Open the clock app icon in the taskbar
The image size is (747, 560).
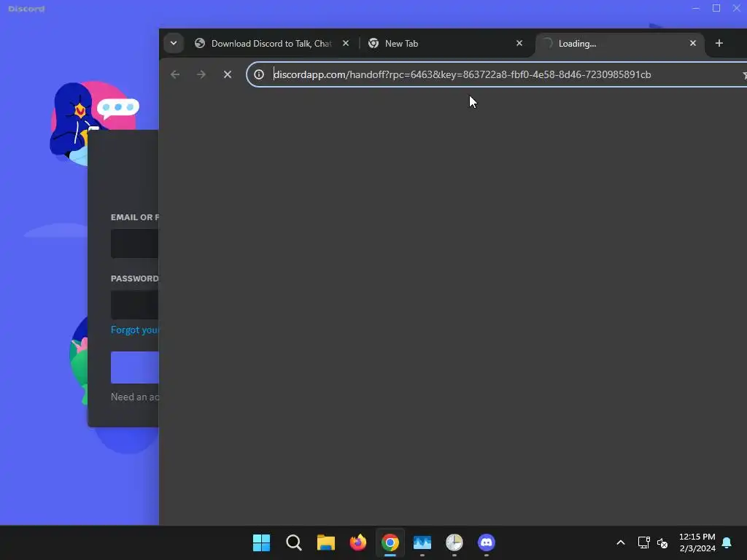tap(454, 542)
